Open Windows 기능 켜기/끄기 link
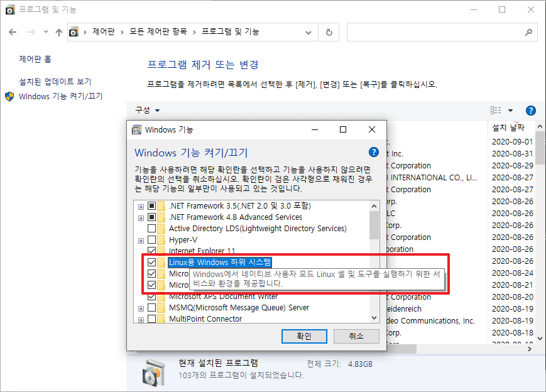The height and width of the screenshot is (392, 546). (x=60, y=97)
